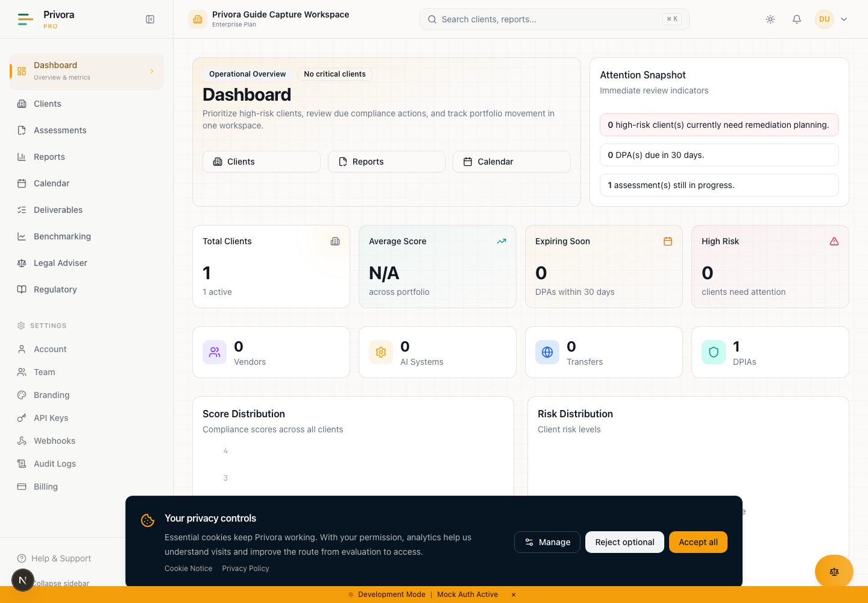868x603 pixels.
Task: Focus the Search clients, reports field
Action: tap(554, 19)
